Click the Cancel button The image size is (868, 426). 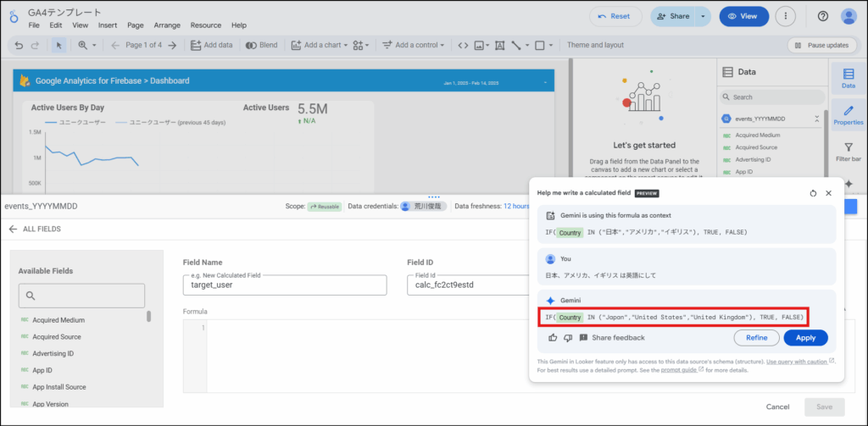coord(777,407)
